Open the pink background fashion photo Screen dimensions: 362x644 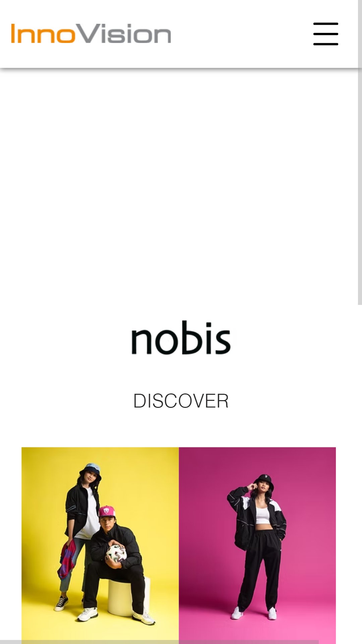(257, 545)
